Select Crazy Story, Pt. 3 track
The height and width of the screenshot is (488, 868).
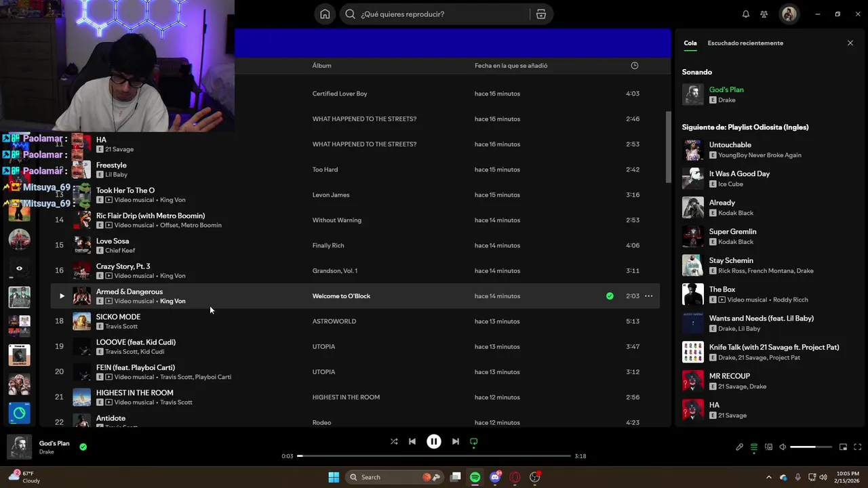coord(123,266)
